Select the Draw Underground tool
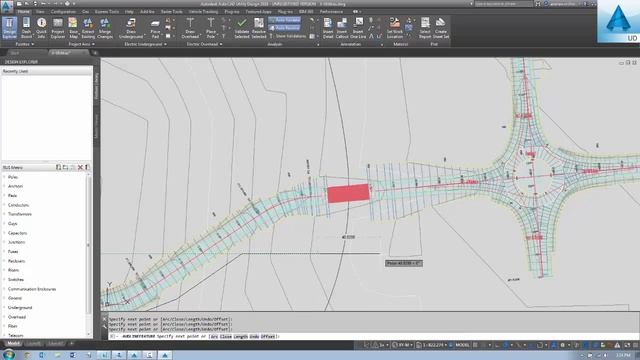The image size is (640, 360). 131,28
